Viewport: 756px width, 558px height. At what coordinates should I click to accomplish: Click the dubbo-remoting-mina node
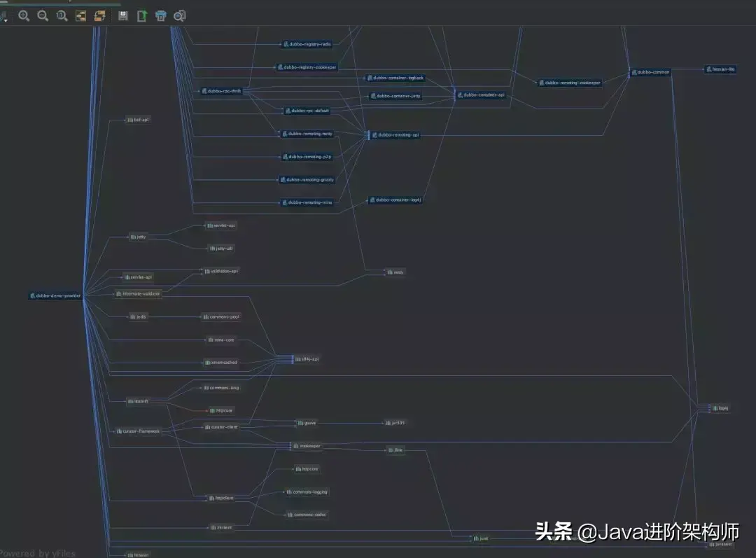pyautogui.click(x=307, y=202)
